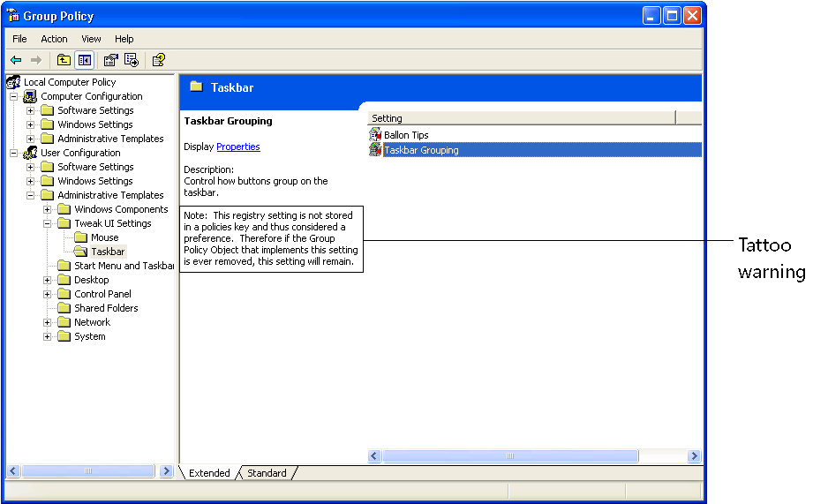The height and width of the screenshot is (504, 813).
Task: Click the Setting column header
Action: coord(521,118)
